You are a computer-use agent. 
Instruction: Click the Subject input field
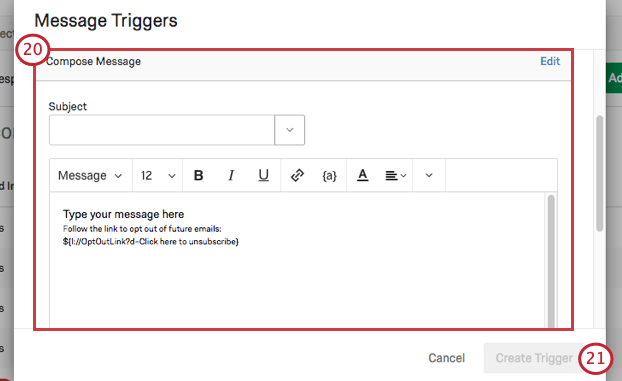[x=162, y=130]
